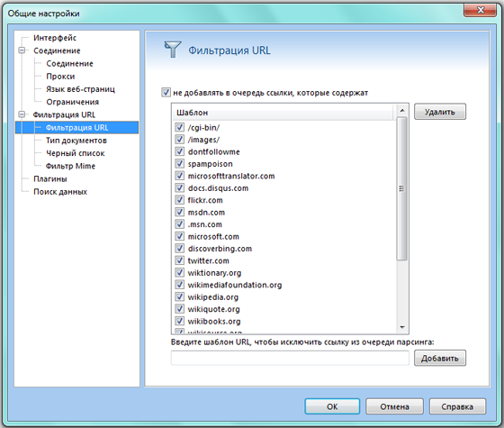Select Прокси in the settings tree

click(60, 77)
